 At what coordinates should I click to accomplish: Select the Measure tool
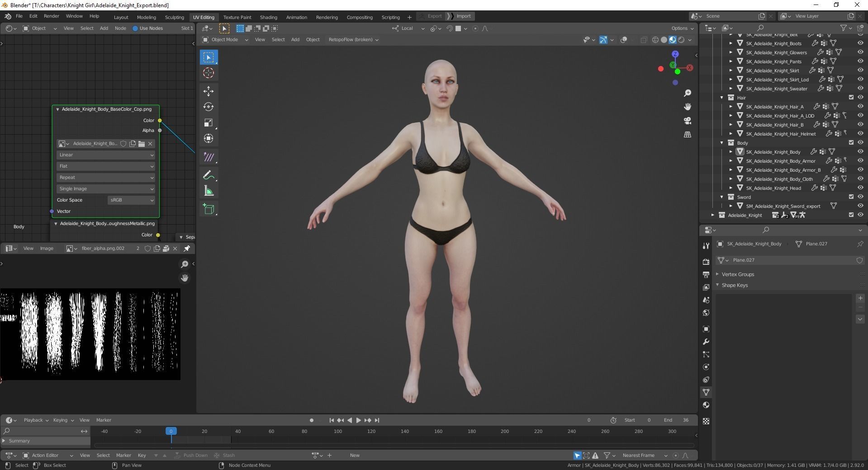coord(209,191)
